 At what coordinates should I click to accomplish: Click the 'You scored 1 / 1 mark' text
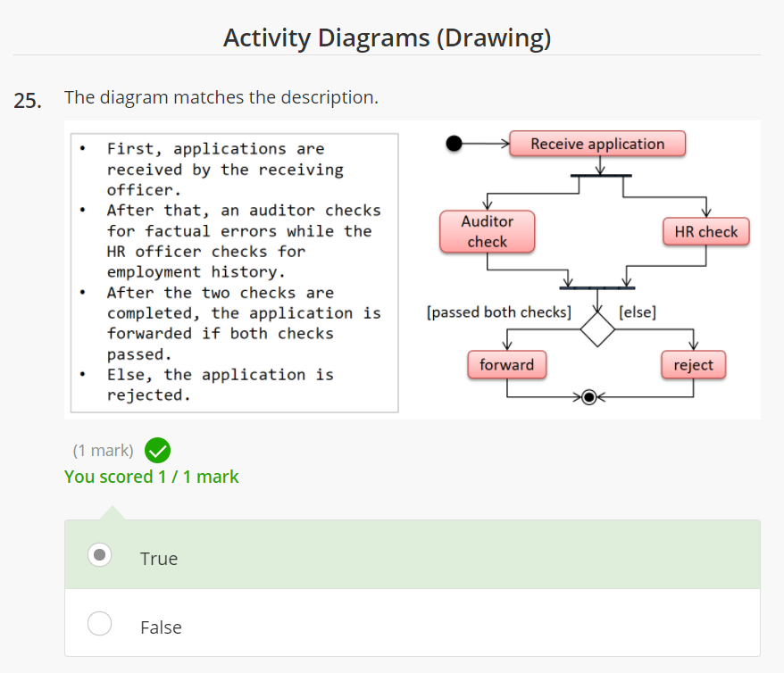(x=152, y=477)
